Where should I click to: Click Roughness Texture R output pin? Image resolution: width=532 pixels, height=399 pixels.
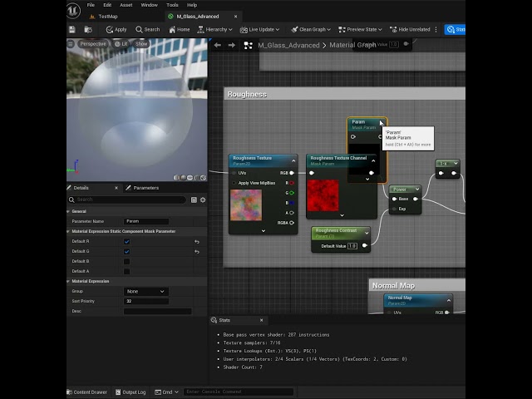pyautogui.click(x=292, y=183)
